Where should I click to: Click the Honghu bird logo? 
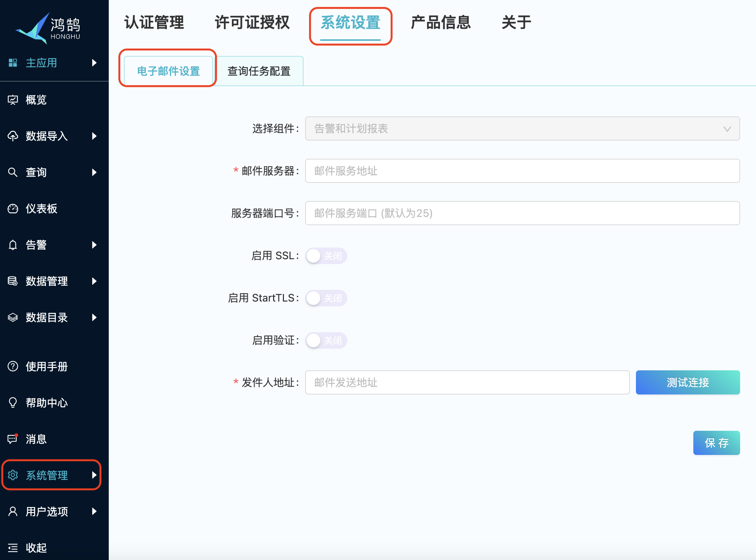(48, 28)
